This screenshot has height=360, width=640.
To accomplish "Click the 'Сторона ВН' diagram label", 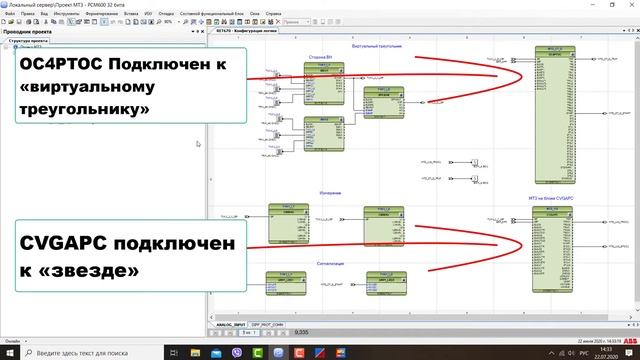I will [x=320, y=57].
